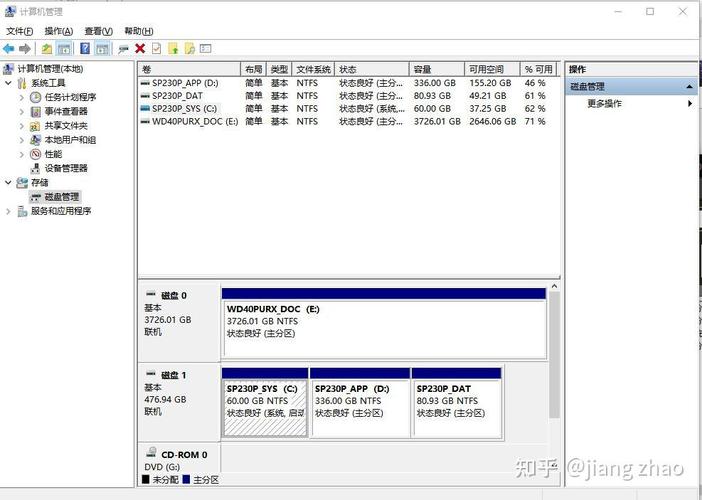Open the Action (操作) menu

pyautogui.click(x=58, y=31)
